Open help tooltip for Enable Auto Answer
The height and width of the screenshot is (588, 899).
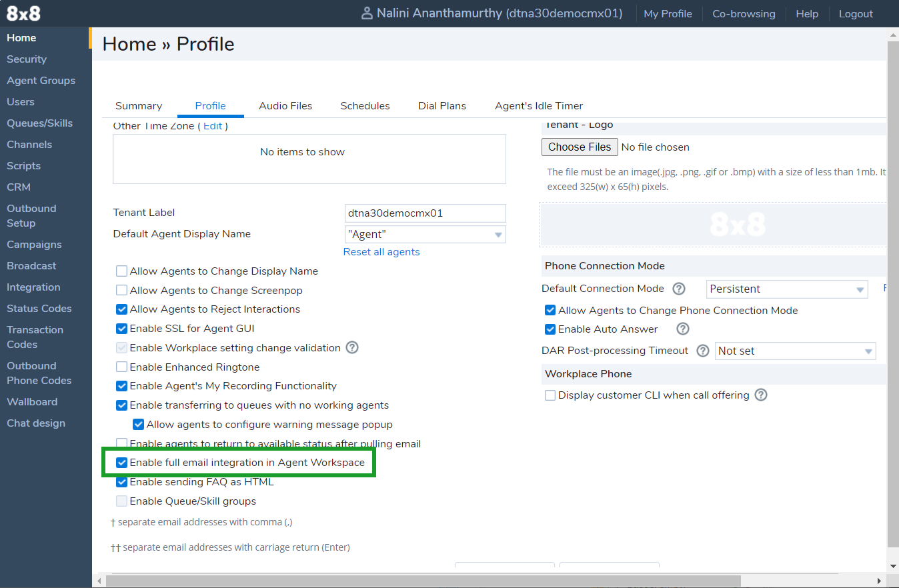click(682, 329)
